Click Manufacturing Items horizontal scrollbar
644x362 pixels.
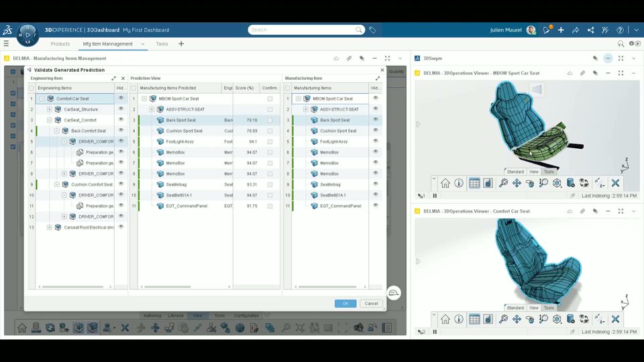tap(327, 287)
